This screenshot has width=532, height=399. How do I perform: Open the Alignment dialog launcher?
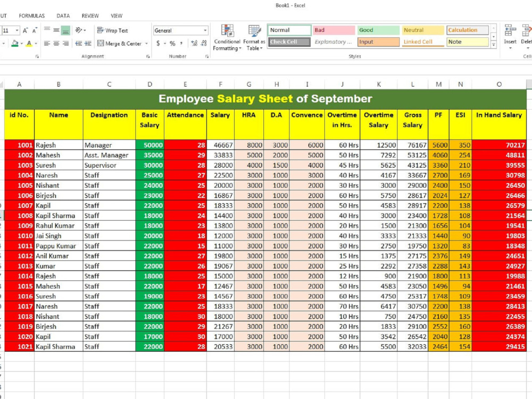tap(148, 57)
